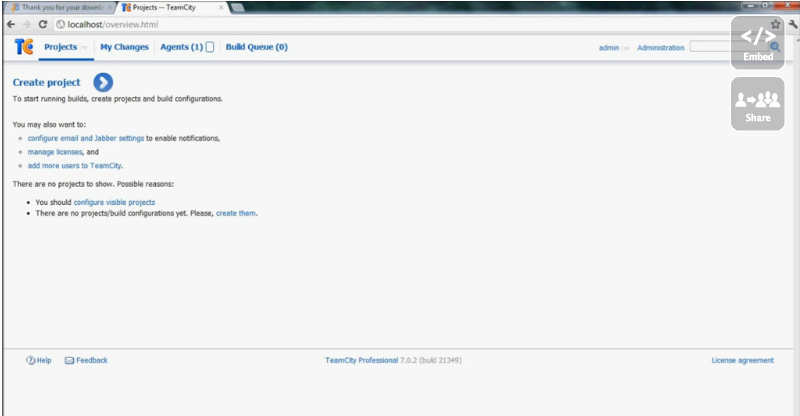
Task: Open the Projects tab
Action: [61, 47]
